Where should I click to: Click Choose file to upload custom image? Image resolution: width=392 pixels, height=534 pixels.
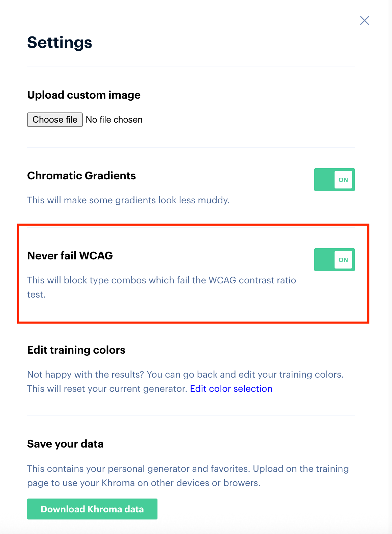(55, 120)
